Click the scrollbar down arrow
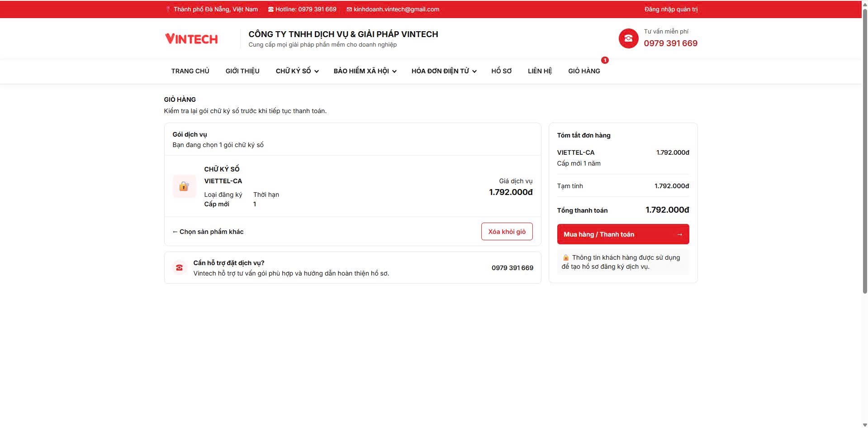Viewport: 868px width, 428px height. [x=864, y=424]
